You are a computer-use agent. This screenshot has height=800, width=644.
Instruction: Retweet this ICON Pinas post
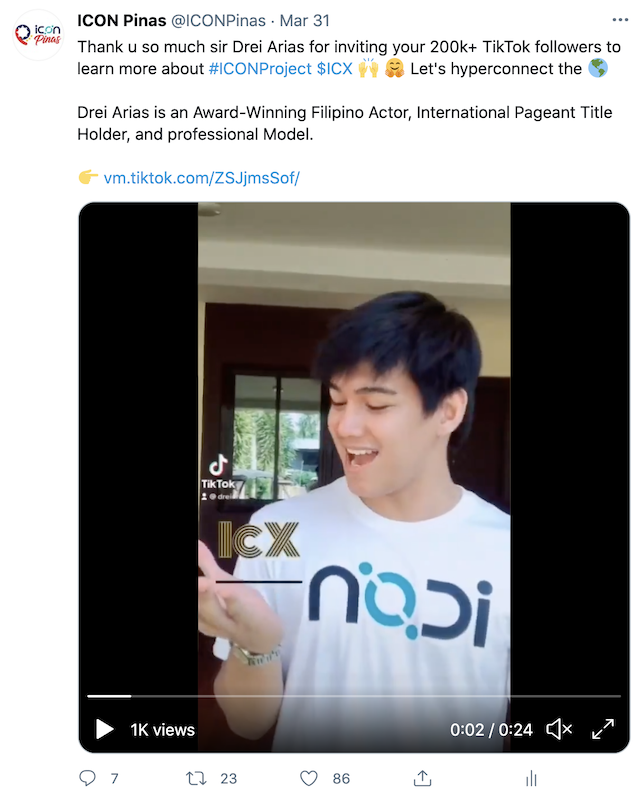(196, 778)
